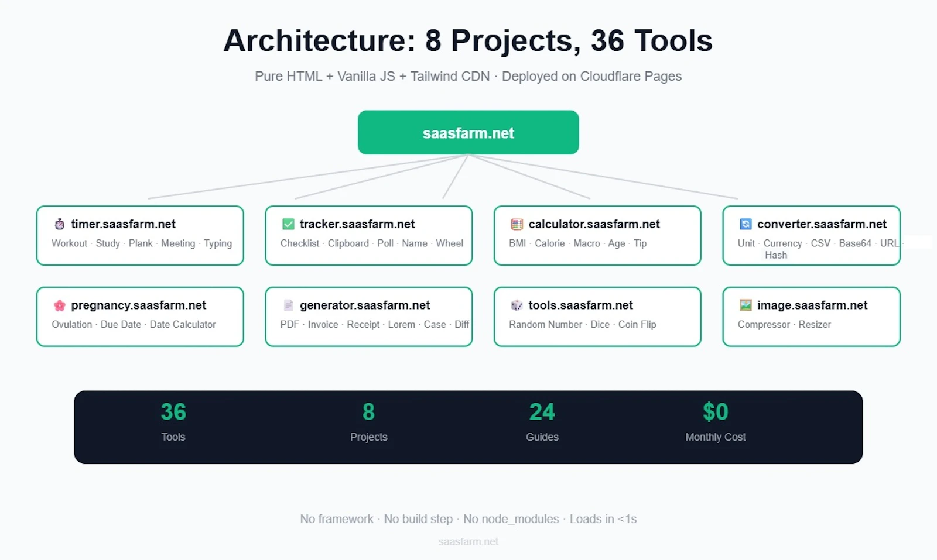Image resolution: width=937 pixels, height=560 pixels.
Task: Click the 'Invoice' text in the generator card
Action: point(323,325)
